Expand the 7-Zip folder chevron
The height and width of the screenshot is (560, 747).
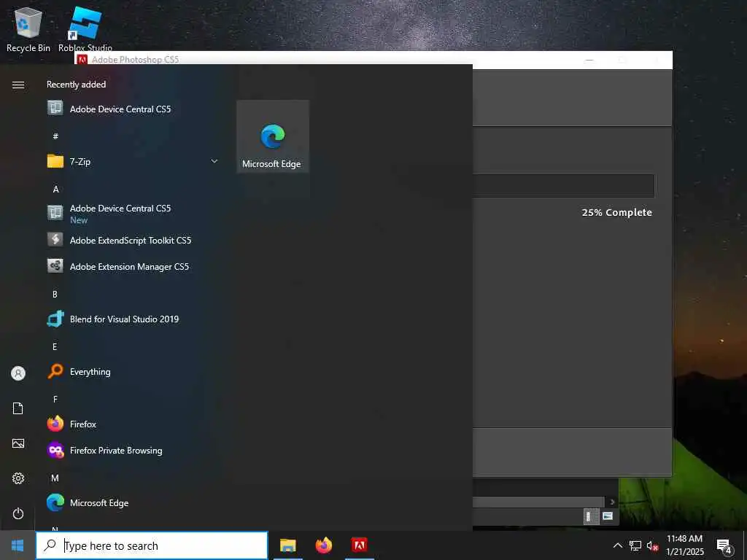[214, 161]
